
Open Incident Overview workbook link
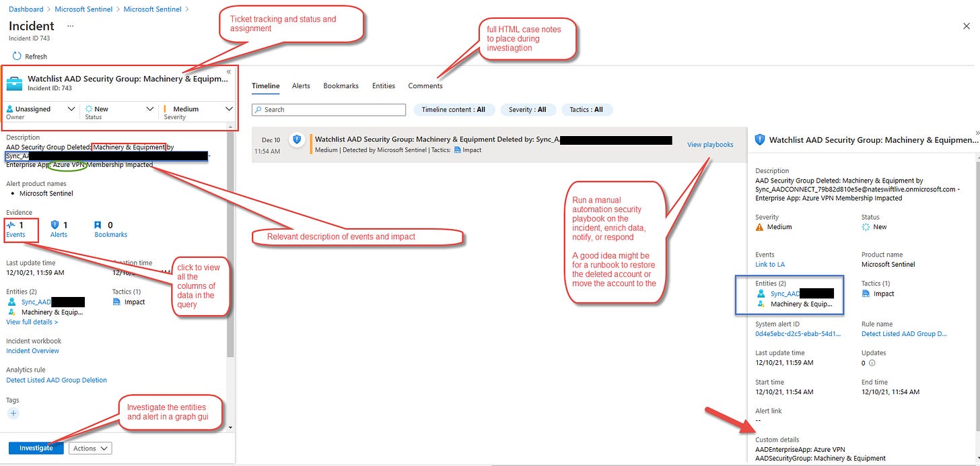click(32, 351)
